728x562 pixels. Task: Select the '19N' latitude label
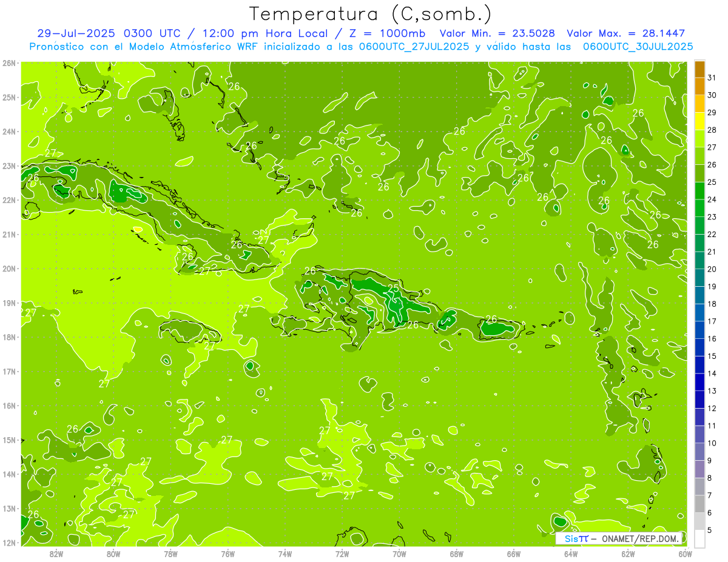9,303
